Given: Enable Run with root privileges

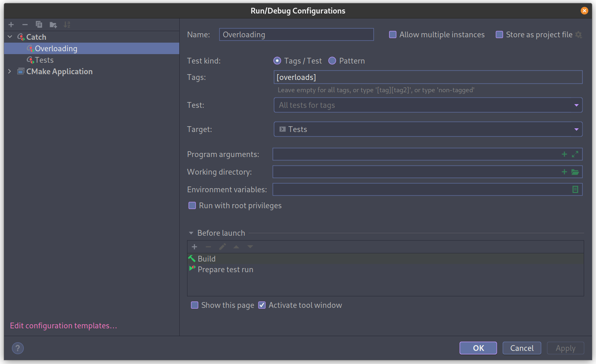Looking at the screenshot, I should (192, 205).
